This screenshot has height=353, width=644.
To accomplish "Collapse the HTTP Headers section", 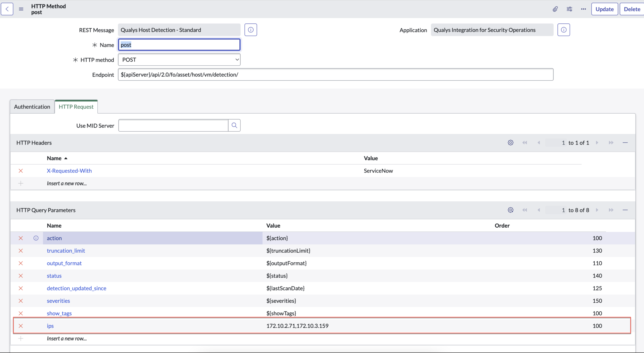I will pyautogui.click(x=625, y=142).
